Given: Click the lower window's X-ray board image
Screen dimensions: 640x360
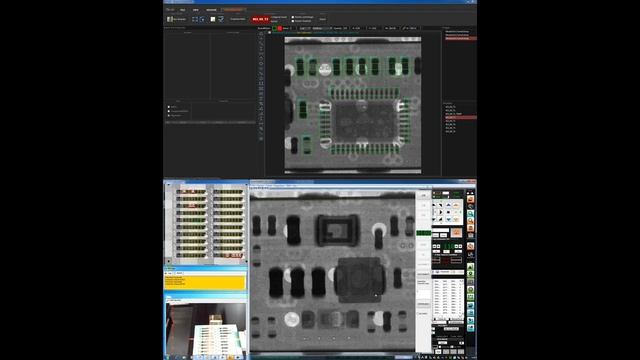Looking at the screenshot, I should click(332, 271).
